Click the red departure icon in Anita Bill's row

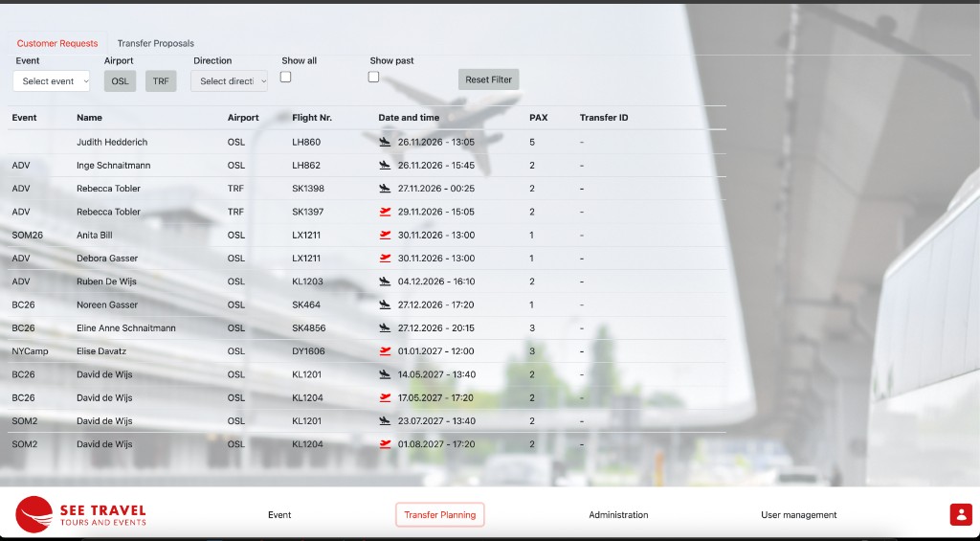tap(385, 236)
